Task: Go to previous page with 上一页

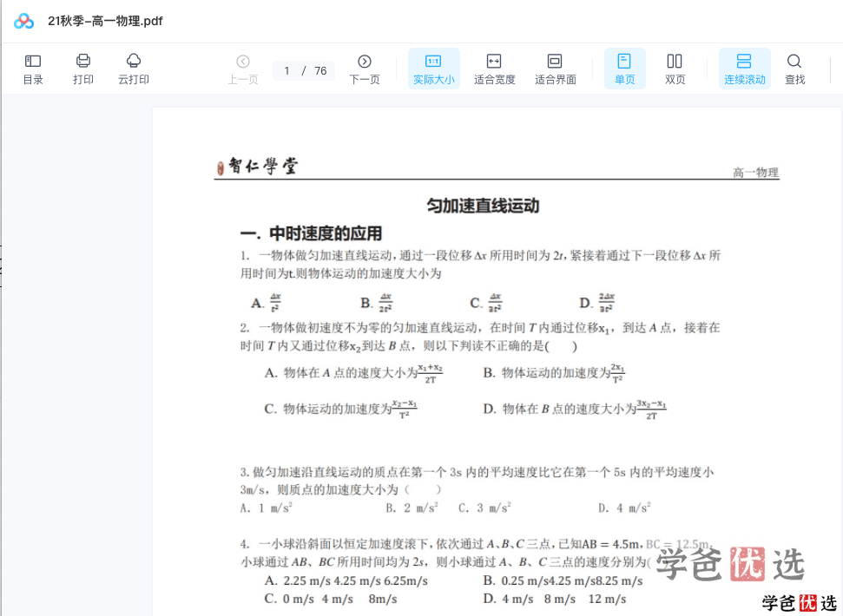Action: click(243, 69)
